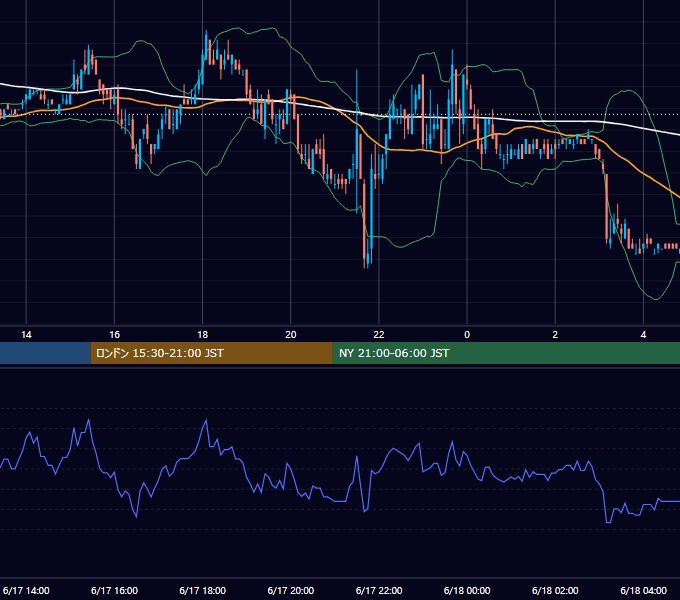Click the 22 hour label on time axis

pos(379,335)
